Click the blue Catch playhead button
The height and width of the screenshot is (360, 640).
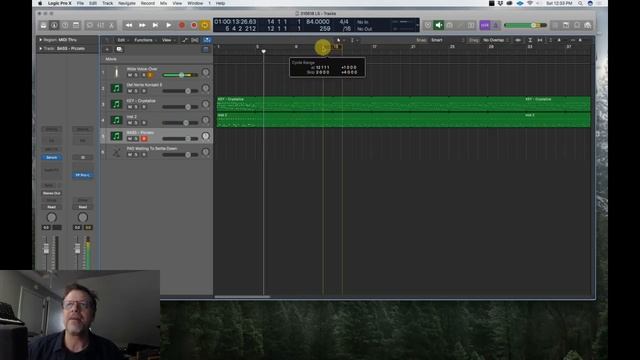pos(207,40)
